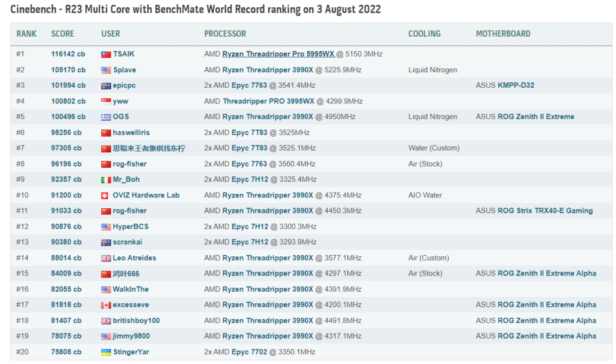
Task: Click the Canadian flag next to excesseve
Action: click(x=106, y=305)
